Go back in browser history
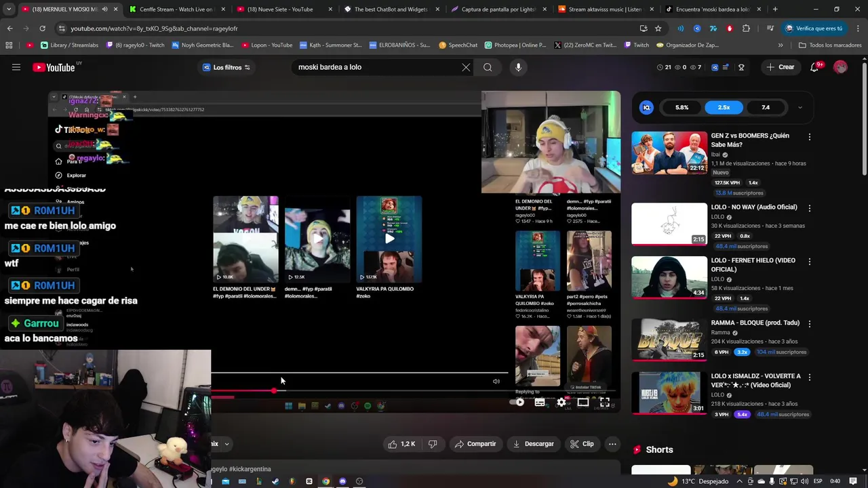 [x=9, y=28]
